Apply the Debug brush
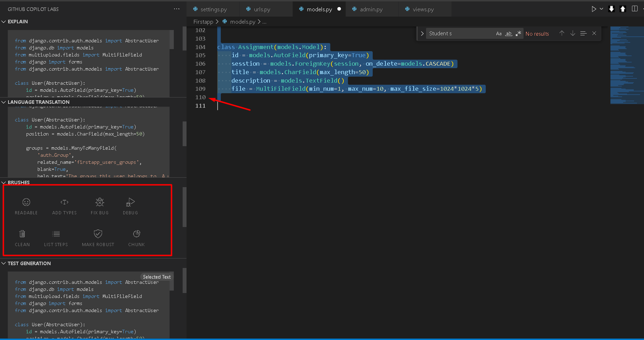Viewport: 644px width, 340px height. coord(130,207)
